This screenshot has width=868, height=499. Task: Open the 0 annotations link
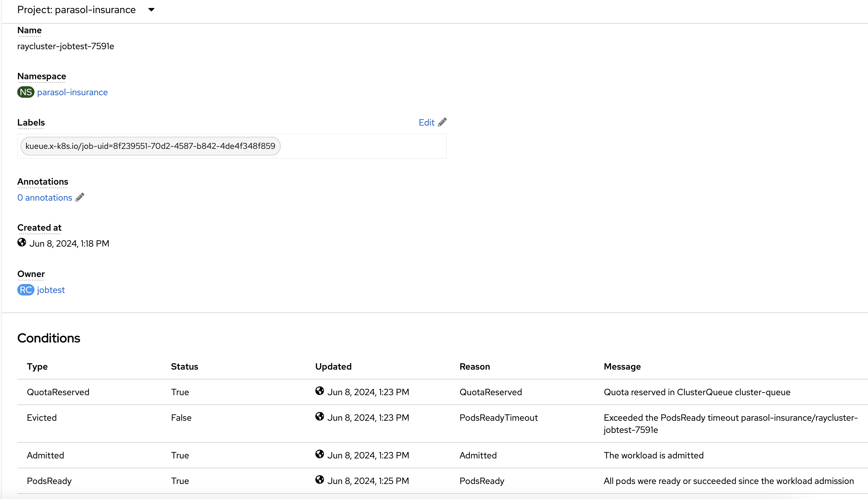point(45,197)
